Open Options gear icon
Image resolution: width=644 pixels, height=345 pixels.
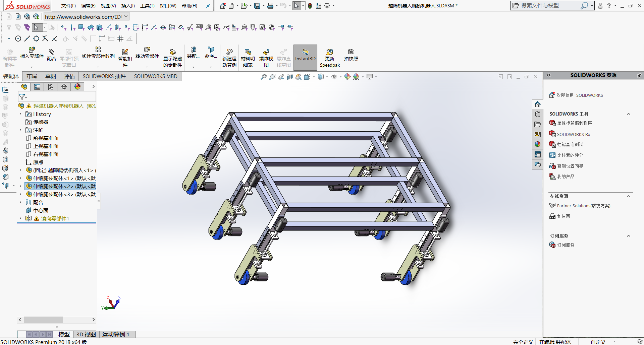pyautogui.click(x=327, y=6)
